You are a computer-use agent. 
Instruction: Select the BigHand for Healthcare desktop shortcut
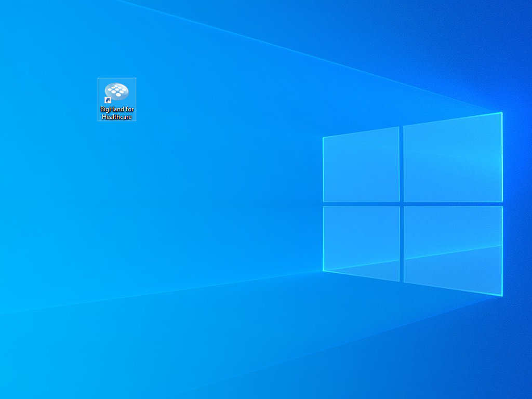coord(117,99)
